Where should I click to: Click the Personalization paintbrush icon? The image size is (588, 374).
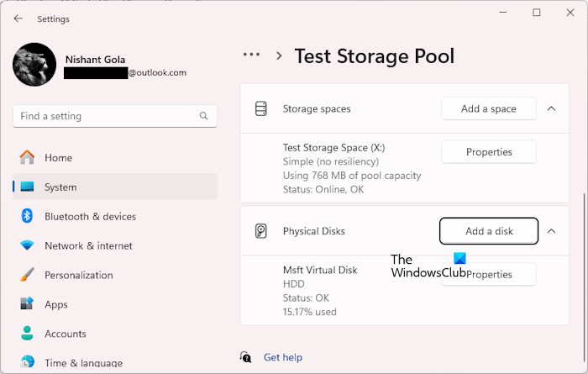(27, 275)
